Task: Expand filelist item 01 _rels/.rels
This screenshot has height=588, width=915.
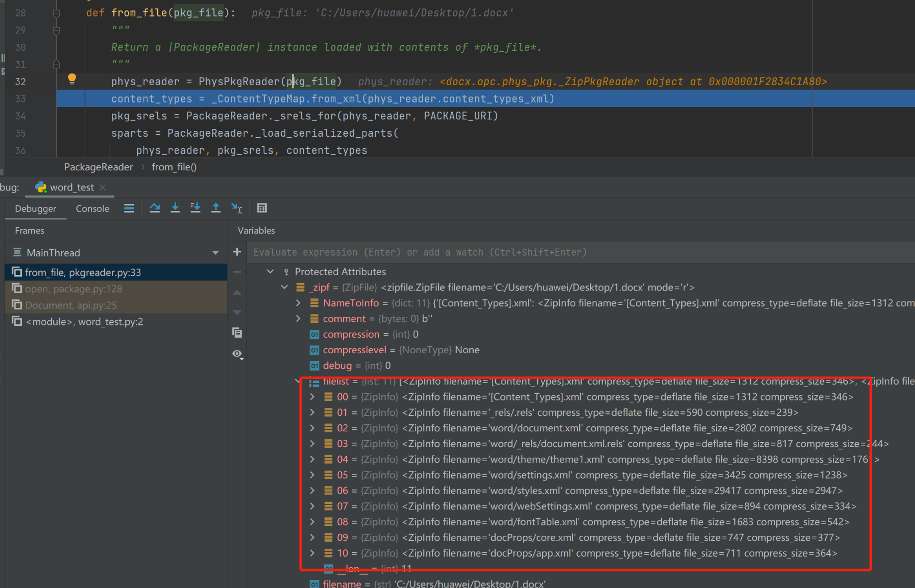Action: [312, 412]
